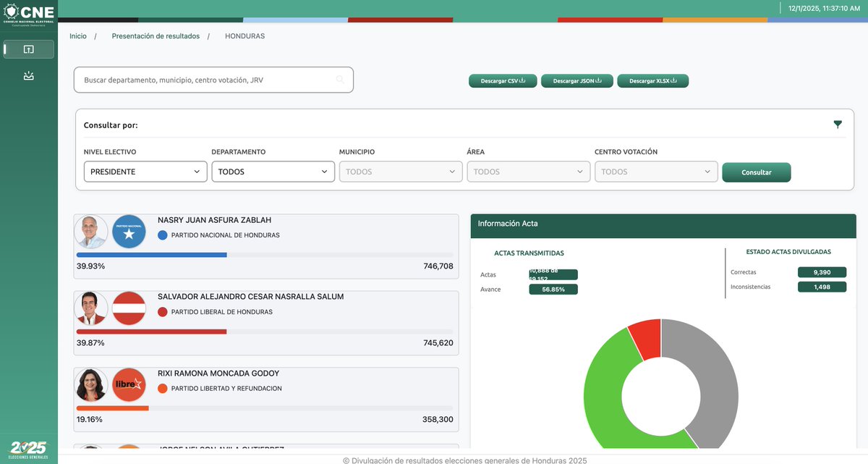Click orange dot beside Partido Libertad
Image resolution: width=868 pixels, height=464 pixels.
click(x=163, y=389)
